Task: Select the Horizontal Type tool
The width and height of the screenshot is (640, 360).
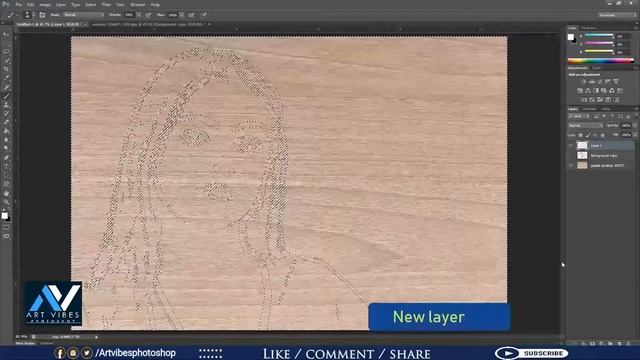Action: (6, 166)
